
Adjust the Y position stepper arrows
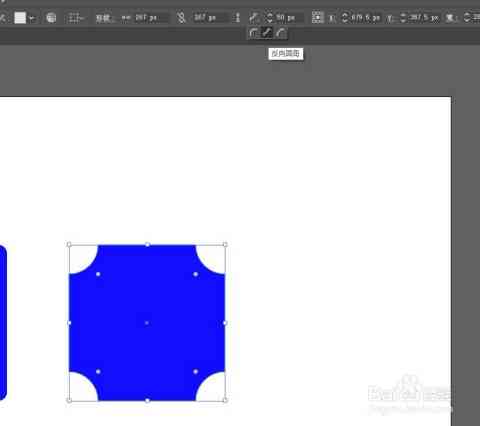click(x=403, y=17)
